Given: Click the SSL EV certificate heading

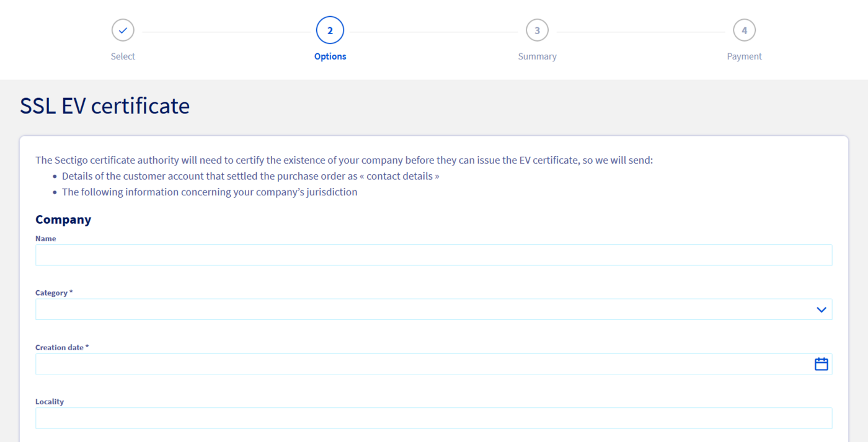Looking at the screenshot, I should 105,105.
